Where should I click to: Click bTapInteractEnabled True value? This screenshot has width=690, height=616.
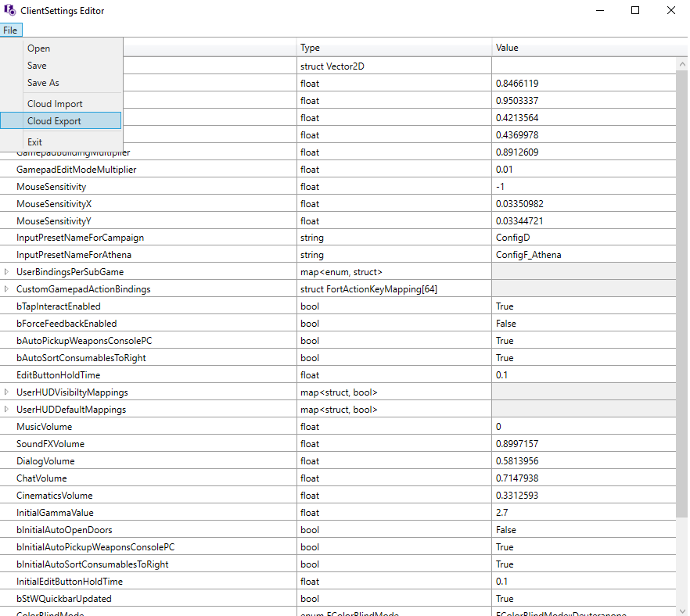[x=584, y=306]
